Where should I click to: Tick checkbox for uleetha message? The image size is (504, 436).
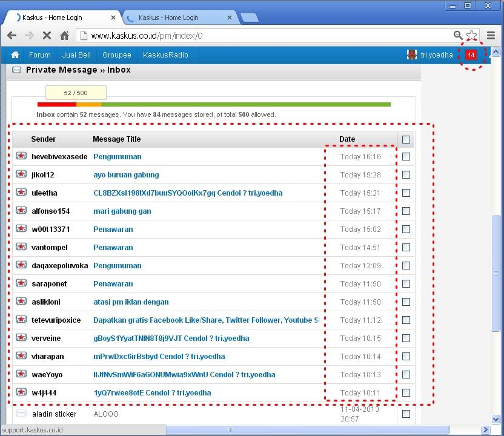[406, 193]
